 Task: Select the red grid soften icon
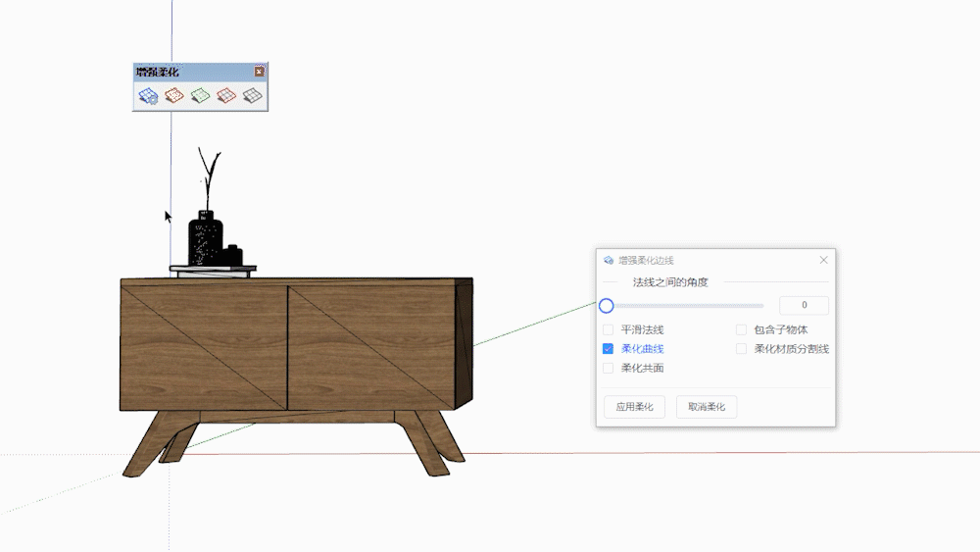[226, 95]
